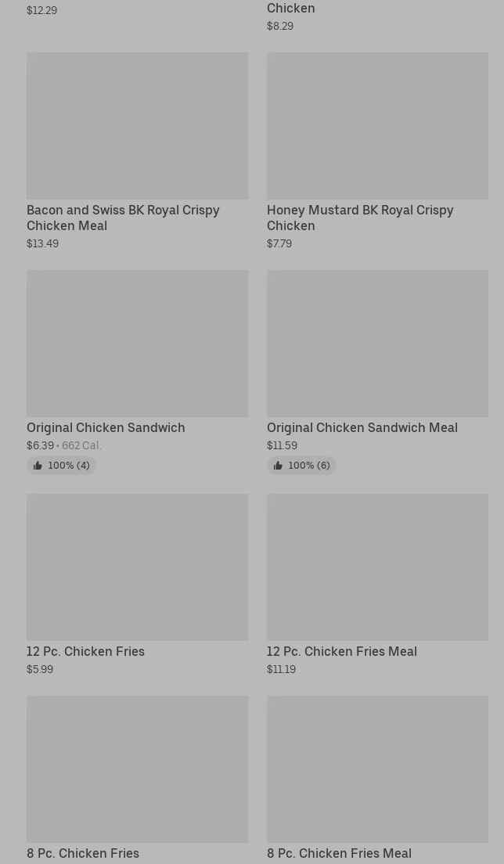The width and height of the screenshot is (504, 864).
Task: Open 8 Pc. Chicken Fries Meal item
Action: (339, 853)
